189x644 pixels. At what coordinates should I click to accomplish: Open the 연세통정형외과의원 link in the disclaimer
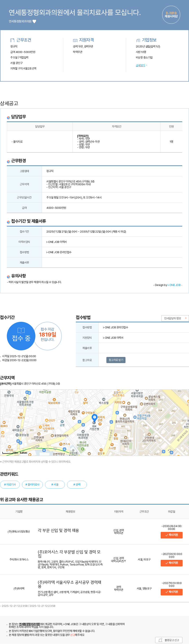(x=29, y=624)
